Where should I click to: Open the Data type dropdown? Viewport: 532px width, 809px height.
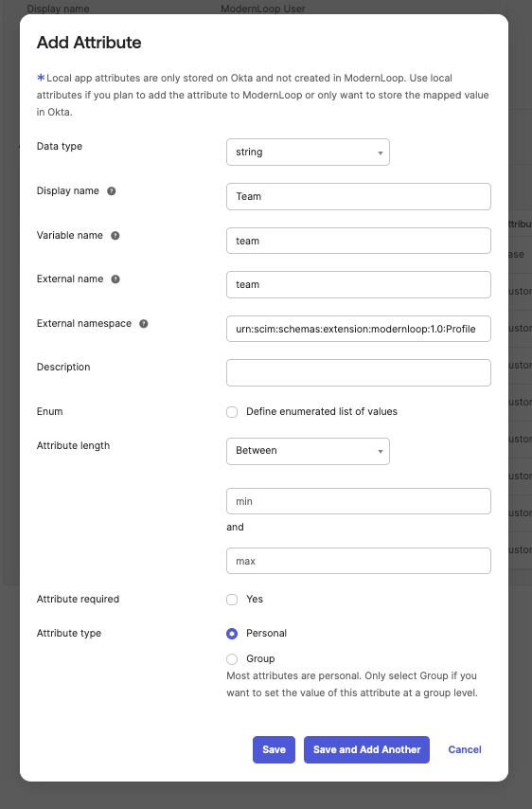point(308,153)
